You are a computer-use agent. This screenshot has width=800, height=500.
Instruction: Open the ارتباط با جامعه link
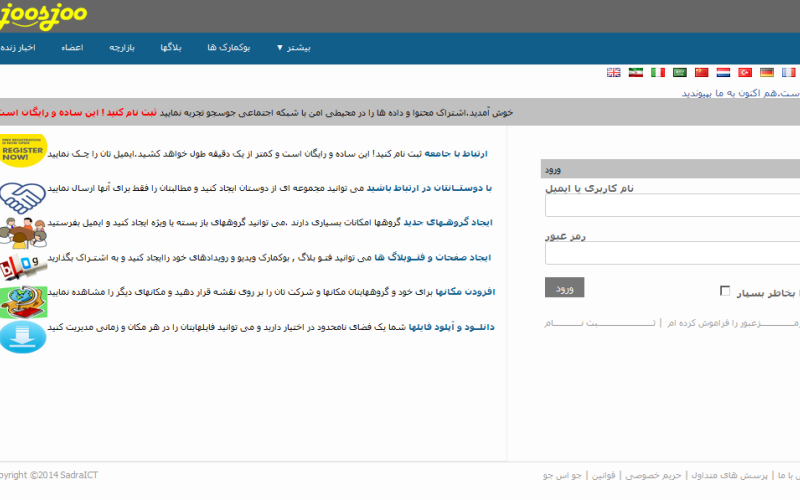[456, 154]
